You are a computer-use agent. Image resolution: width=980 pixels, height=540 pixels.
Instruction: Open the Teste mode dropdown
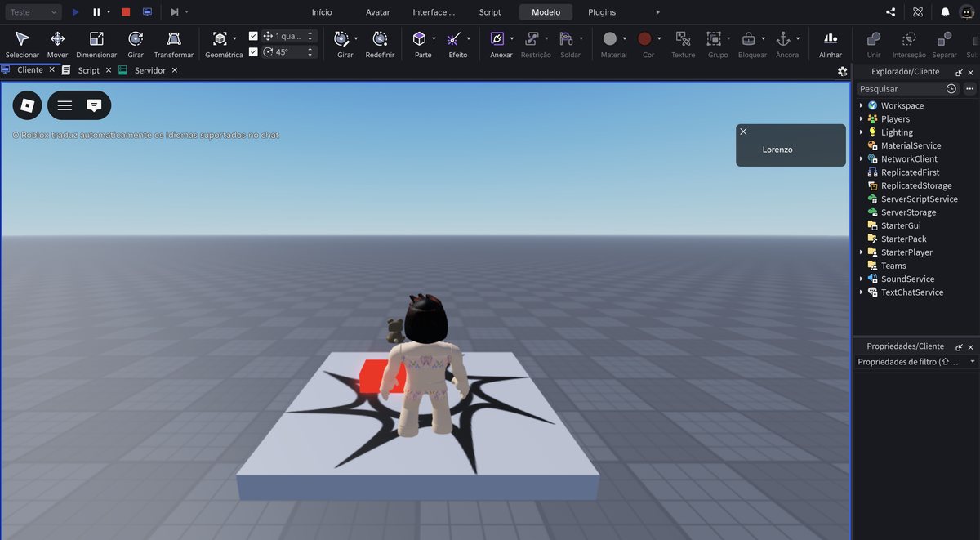[32, 12]
